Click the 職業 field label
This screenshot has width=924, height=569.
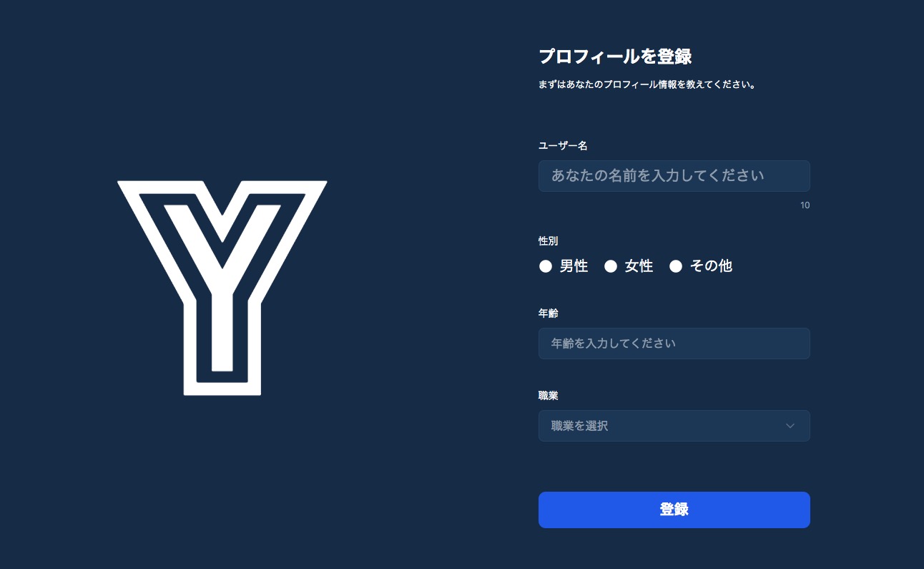(x=548, y=395)
